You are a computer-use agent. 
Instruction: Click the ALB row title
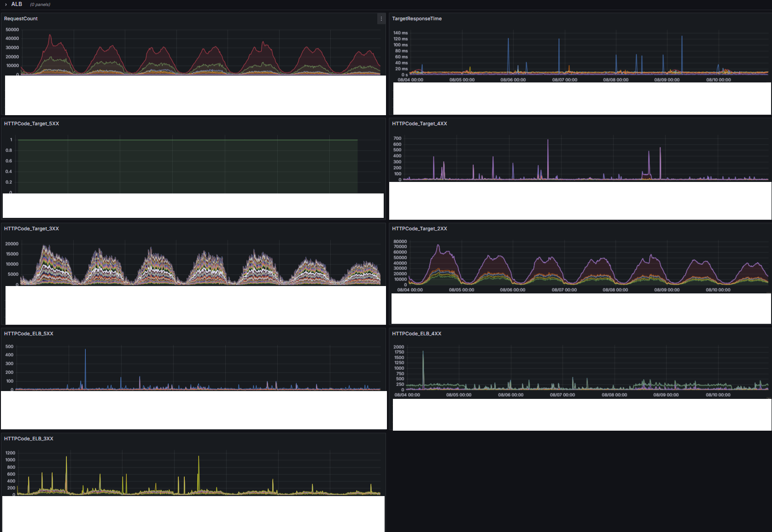click(16, 4)
